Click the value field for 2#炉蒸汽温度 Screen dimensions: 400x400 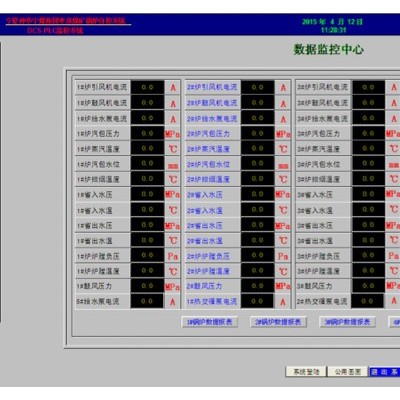pyautogui.click(x=258, y=149)
